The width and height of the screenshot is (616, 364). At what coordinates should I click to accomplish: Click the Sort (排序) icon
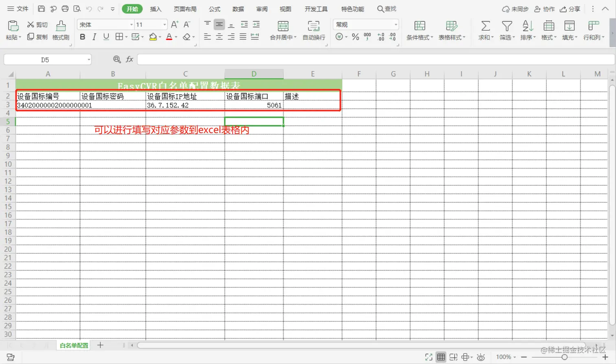click(x=527, y=26)
